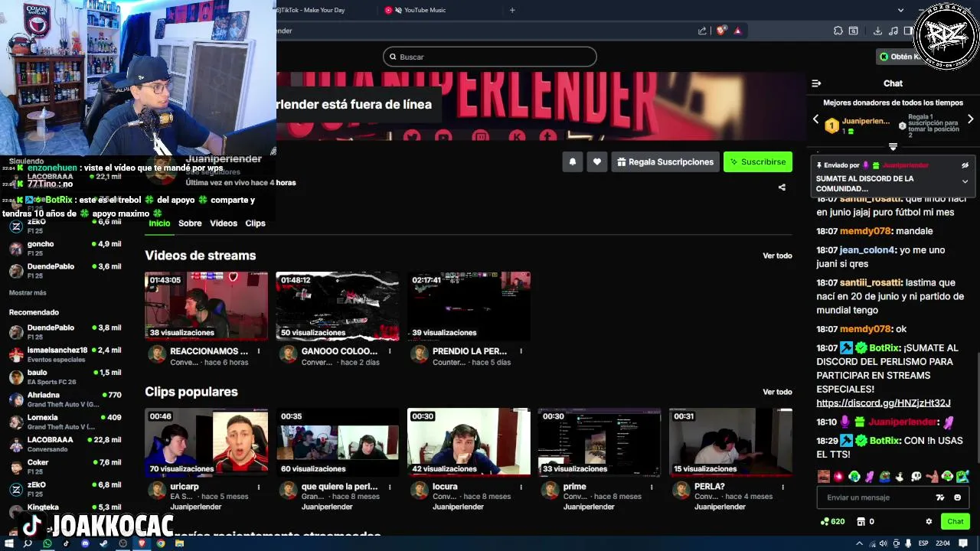Screen dimensions: 980x551
Task: Click Brave Shields lion icon in address bar
Action: tap(720, 31)
